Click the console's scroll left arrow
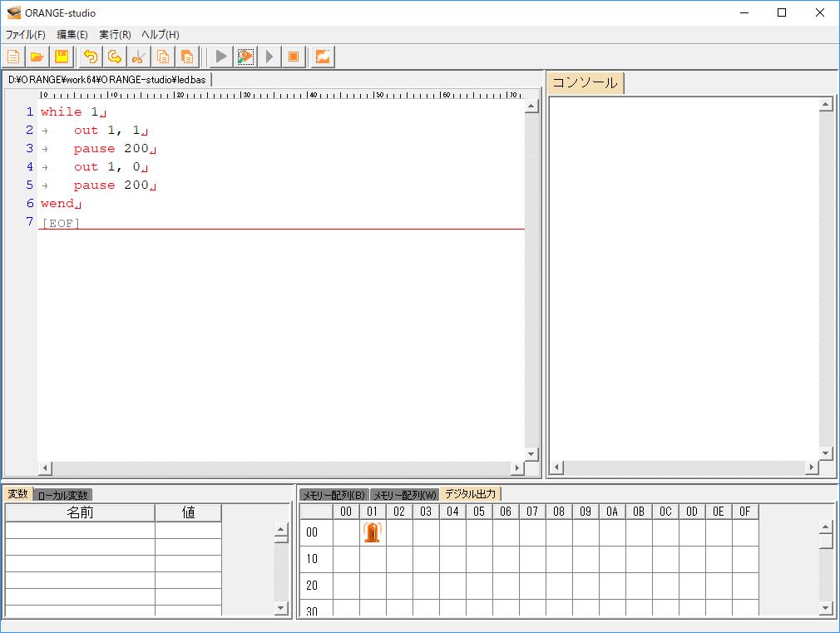This screenshot has width=840, height=633. (556, 467)
